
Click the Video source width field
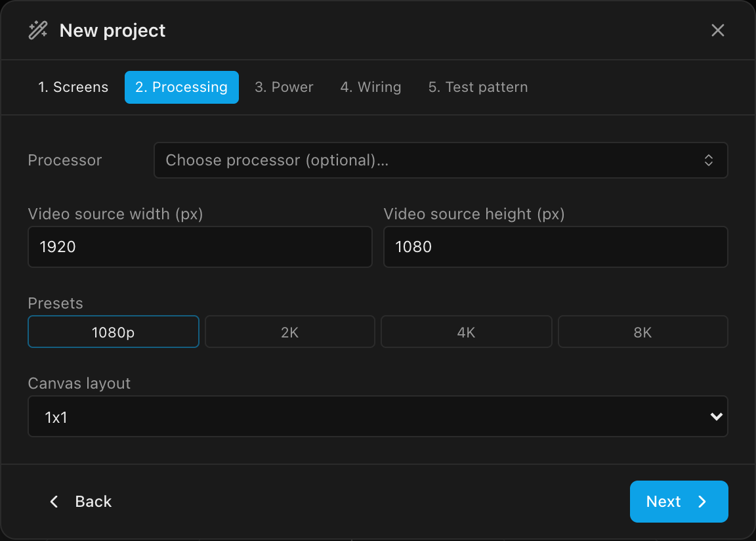coord(200,247)
